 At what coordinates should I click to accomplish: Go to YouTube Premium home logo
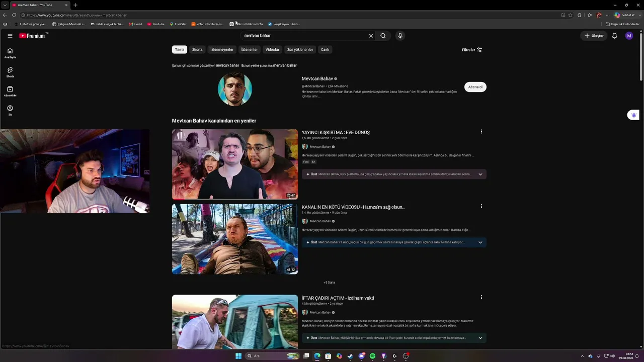(32, 36)
